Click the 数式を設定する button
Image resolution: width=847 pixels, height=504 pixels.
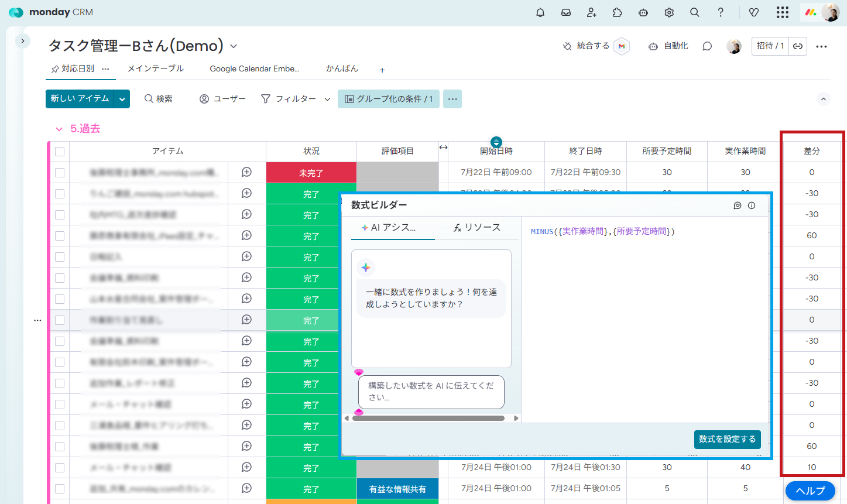pyautogui.click(x=727, y=439)
